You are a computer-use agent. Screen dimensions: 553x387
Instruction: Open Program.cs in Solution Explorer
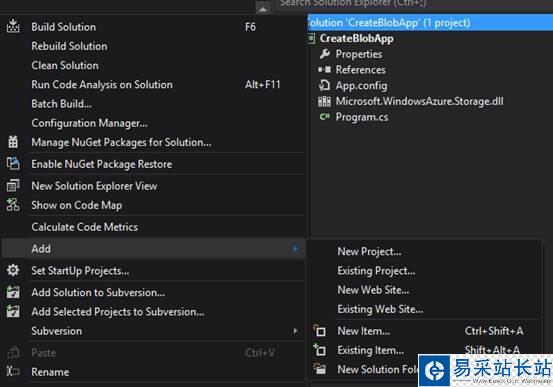coord(361,117)
